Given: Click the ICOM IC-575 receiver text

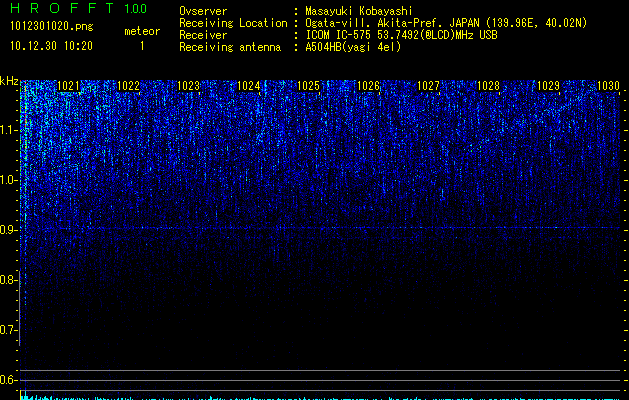Looking at the screenshot, I should [x=401, y=35].
